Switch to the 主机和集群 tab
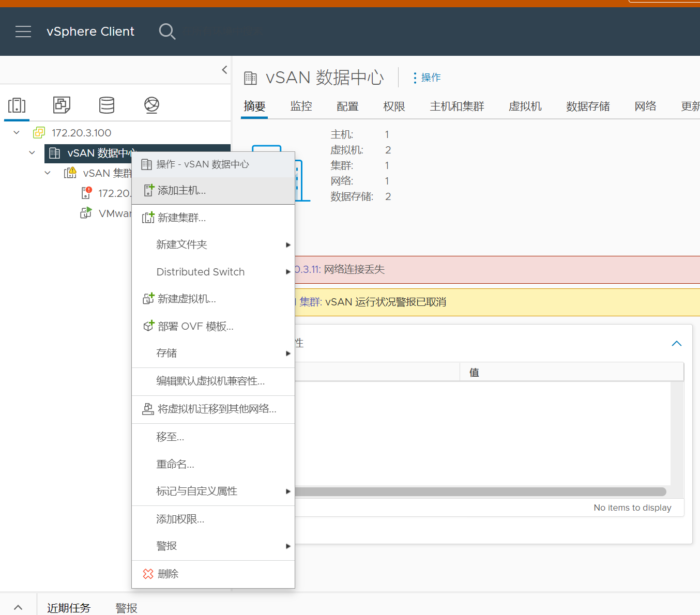The height and width of the screenshot is (615, 700). coord(457,106)
